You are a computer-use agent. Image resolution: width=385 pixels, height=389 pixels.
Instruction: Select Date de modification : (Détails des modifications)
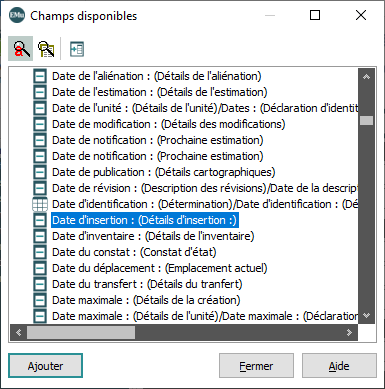pyautogui.click(x=169, y=124)
